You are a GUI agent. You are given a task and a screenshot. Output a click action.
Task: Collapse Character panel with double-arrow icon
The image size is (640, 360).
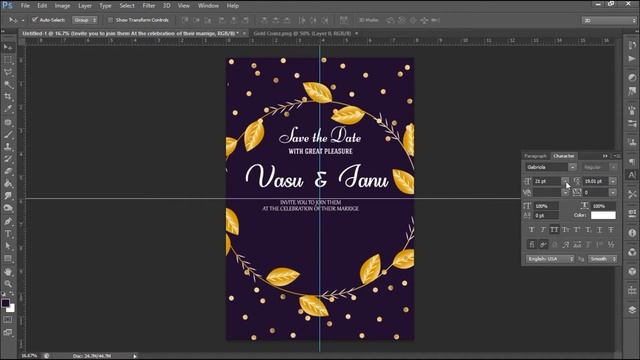click(x=605, y=156)
